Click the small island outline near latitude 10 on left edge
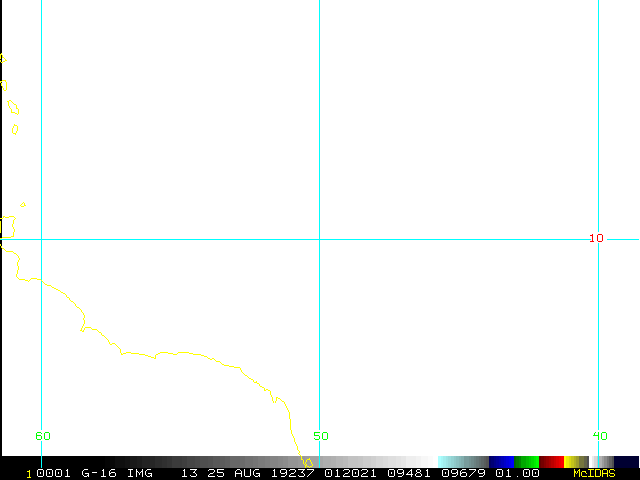Image resolution: width=640 pixels, height=480 pixels. (x=7, y=229)
